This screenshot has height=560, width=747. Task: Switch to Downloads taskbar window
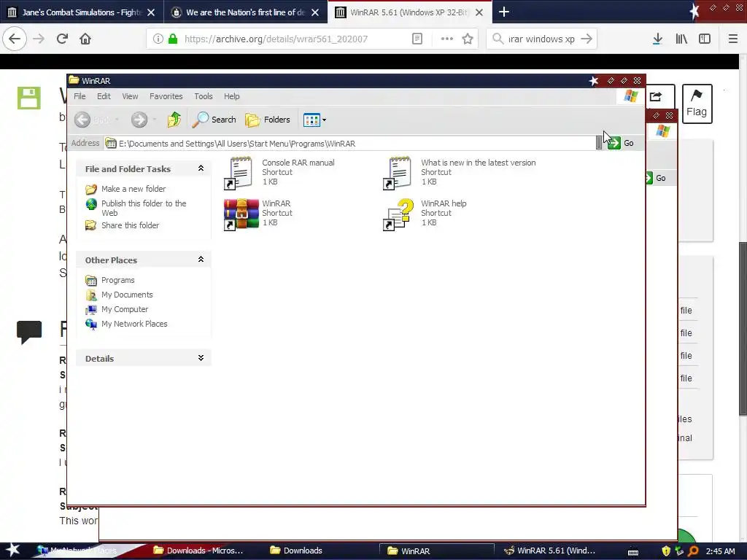[296, 551]
